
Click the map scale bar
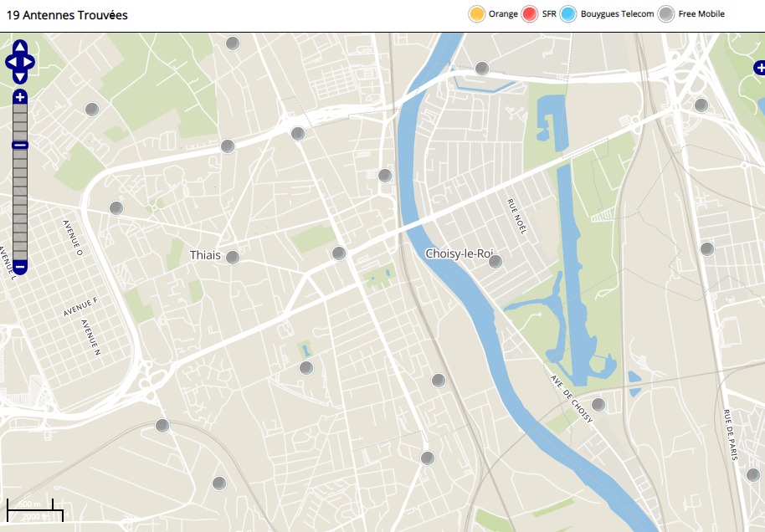[x=35, y=509]
